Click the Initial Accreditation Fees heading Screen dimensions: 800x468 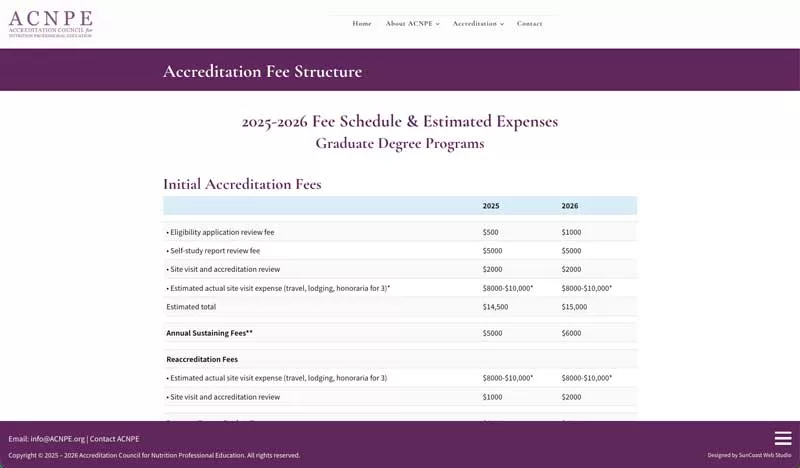click(242, 184)
